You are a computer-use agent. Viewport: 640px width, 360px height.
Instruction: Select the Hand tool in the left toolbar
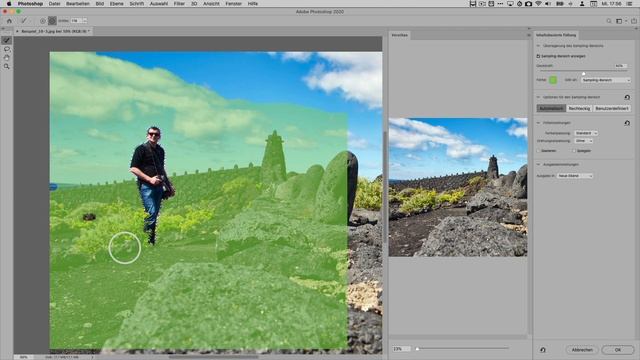[x=7, y=58]
